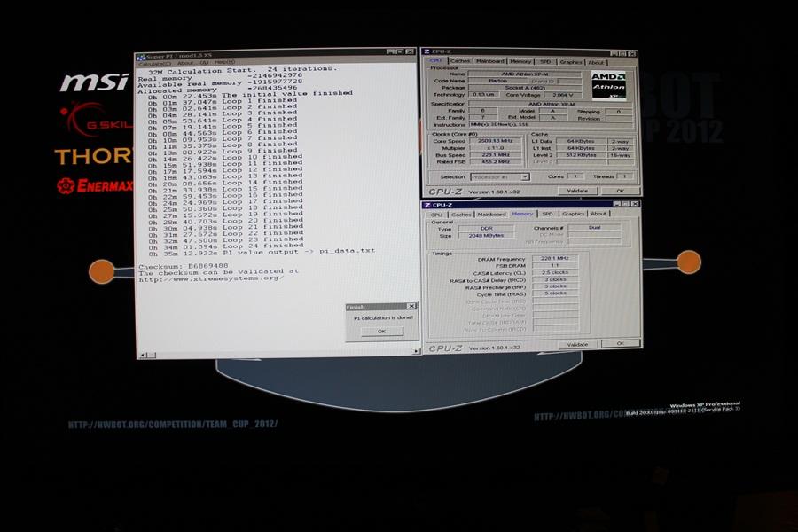This screenshot has height=532, width=798.
Task: Close the Finish dialog with its X button
Action: (411, 307)
